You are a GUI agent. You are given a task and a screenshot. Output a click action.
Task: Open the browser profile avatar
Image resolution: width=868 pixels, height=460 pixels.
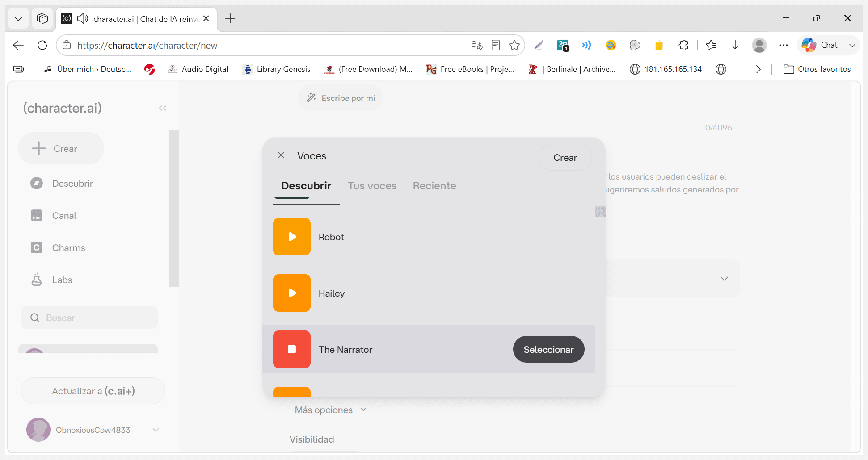759,45
